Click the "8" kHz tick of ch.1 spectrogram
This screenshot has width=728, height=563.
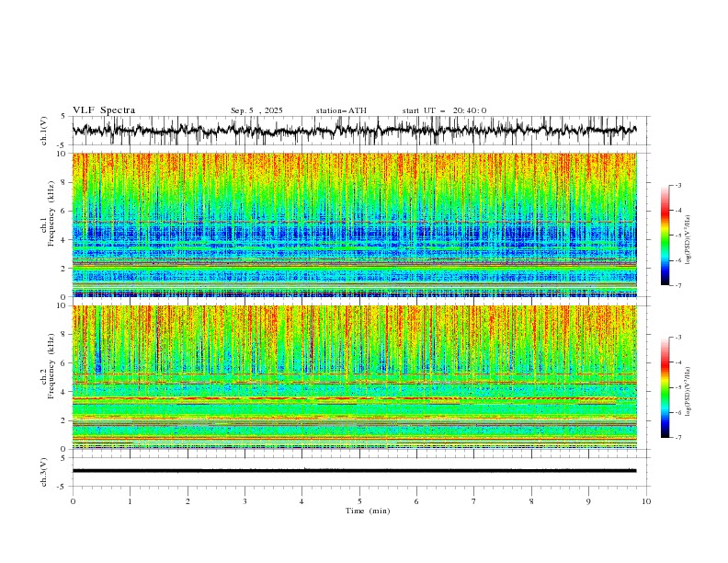[65, 182]
